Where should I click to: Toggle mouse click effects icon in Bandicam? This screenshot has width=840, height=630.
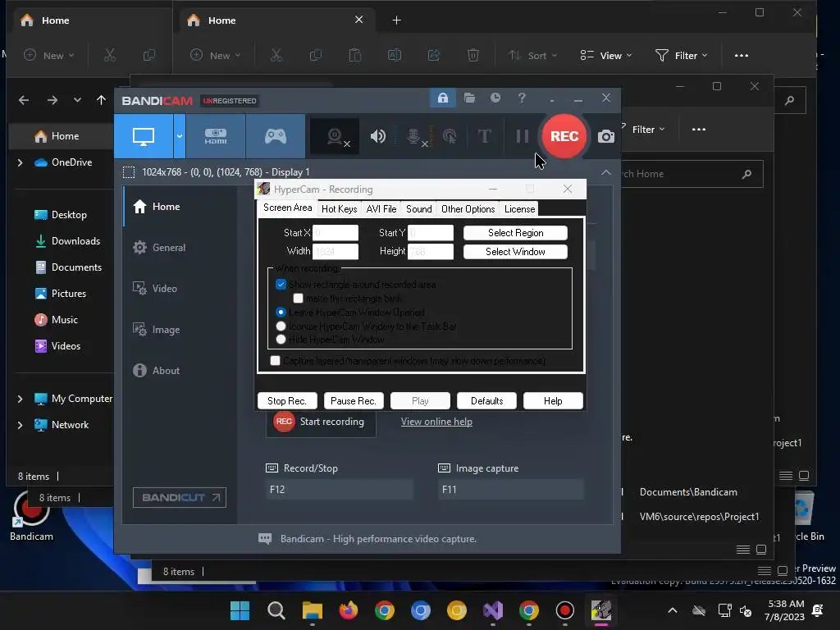click(x=450, y=136)
